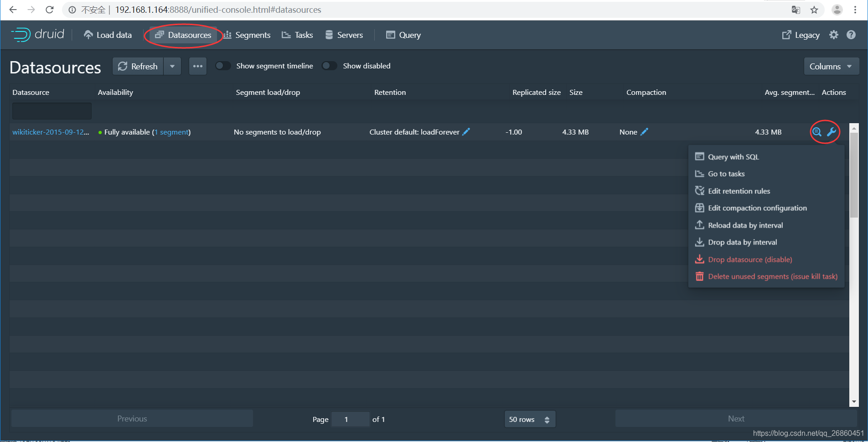Open the browser three-dot menu
Viewport: 868px width, 442px height.
pos(855,10)
